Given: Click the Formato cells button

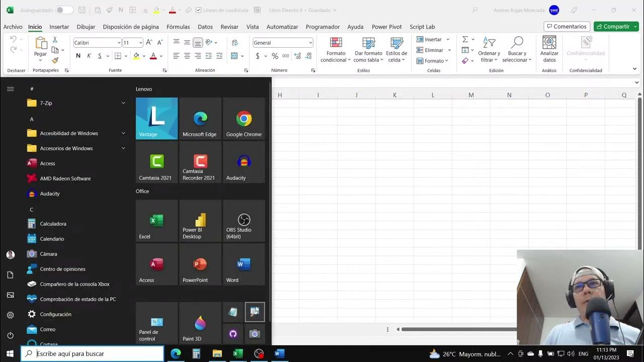Looking at the screenshot, I should [x=433, y=61].
